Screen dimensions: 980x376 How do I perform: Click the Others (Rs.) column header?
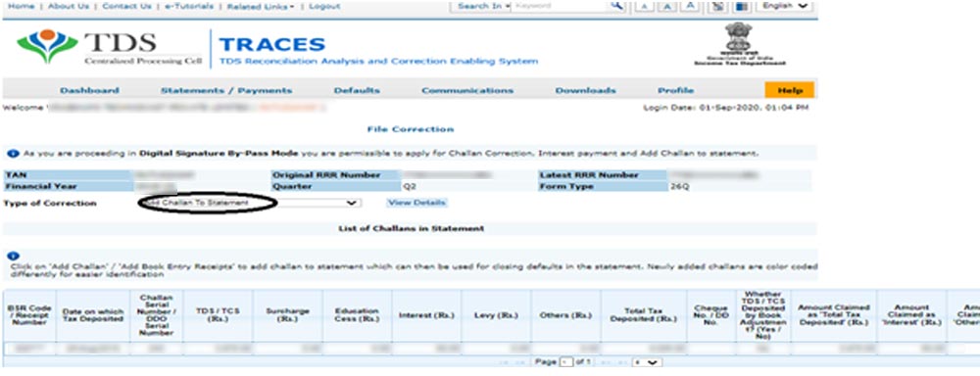565,315
